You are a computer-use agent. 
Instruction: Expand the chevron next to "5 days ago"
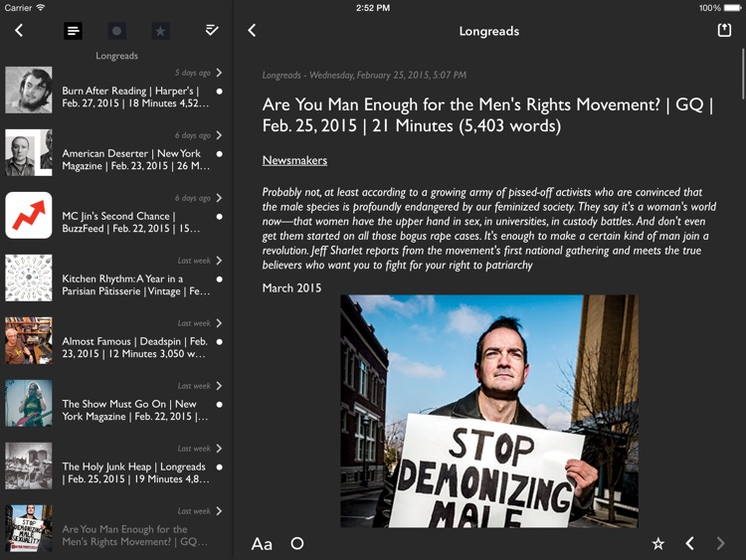[219, 73]
